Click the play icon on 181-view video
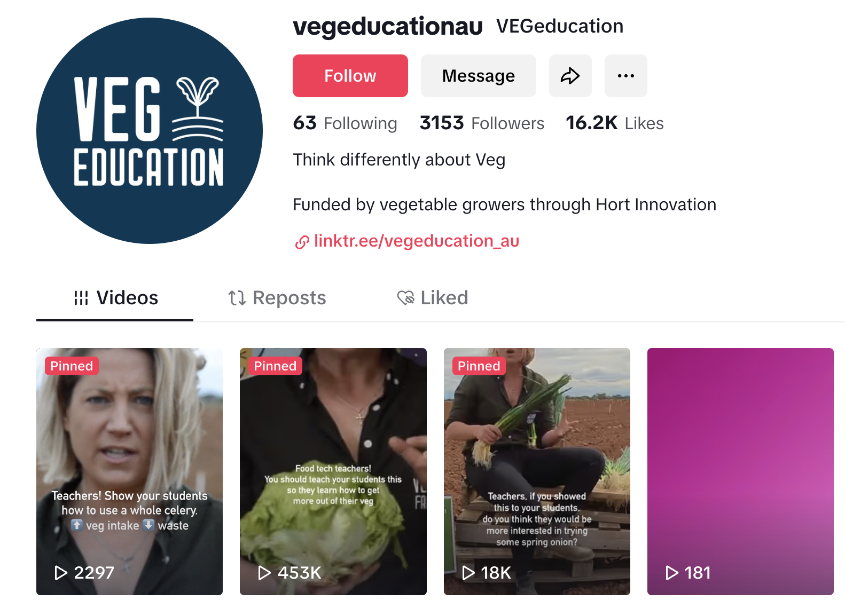The height and width of the screenshot is (616, 845). 672,573
